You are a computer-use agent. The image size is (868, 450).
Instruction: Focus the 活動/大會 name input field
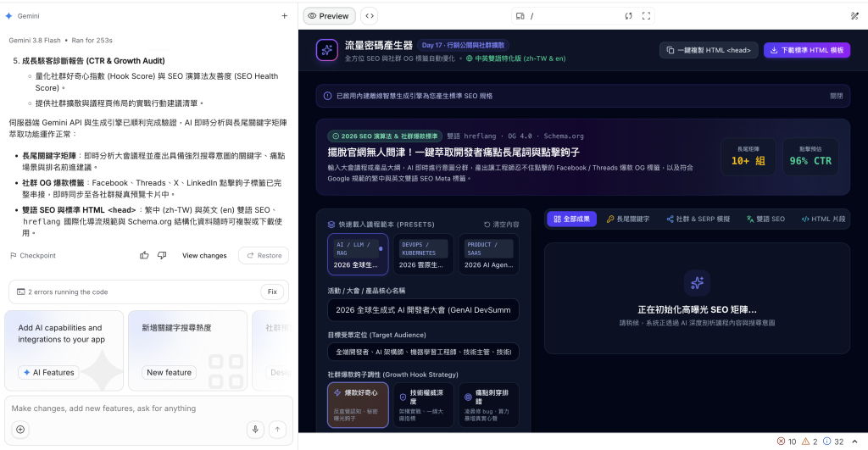424,310
